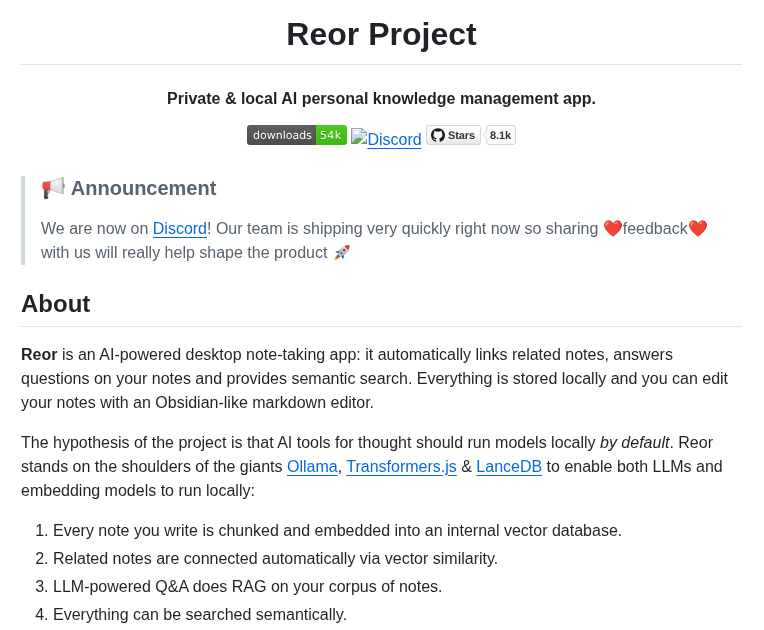Open the Transformers.js link
Image resolution: width=764 pixels, height=630 pixels.
click(401, 466)
